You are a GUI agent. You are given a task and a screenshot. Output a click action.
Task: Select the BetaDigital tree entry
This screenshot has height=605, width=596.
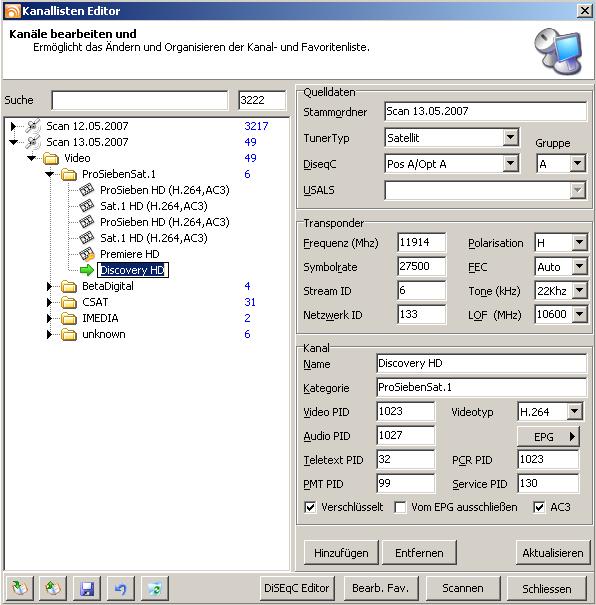108,286
